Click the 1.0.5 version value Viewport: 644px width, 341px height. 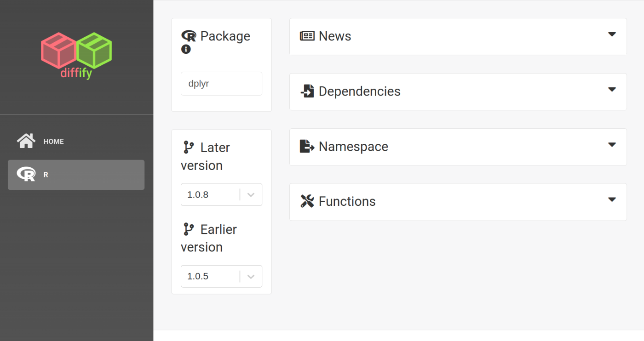pyautogui.click(x=198, y=277)
